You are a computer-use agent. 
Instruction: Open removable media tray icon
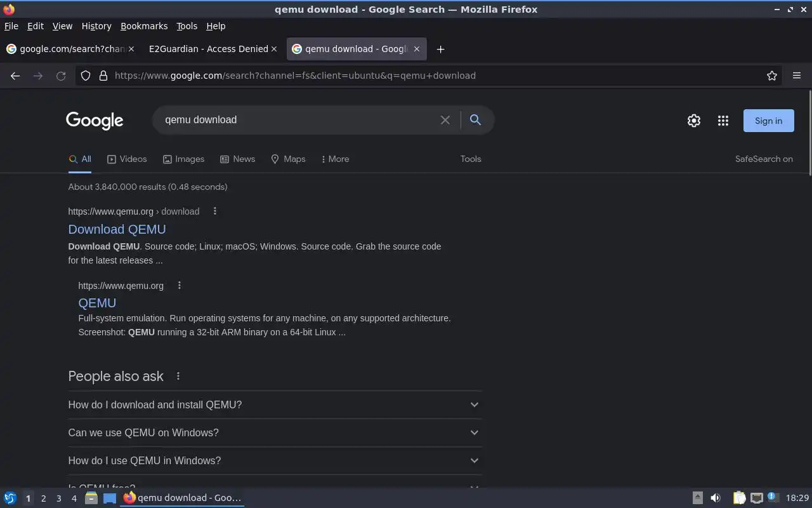tap(697, 498)
